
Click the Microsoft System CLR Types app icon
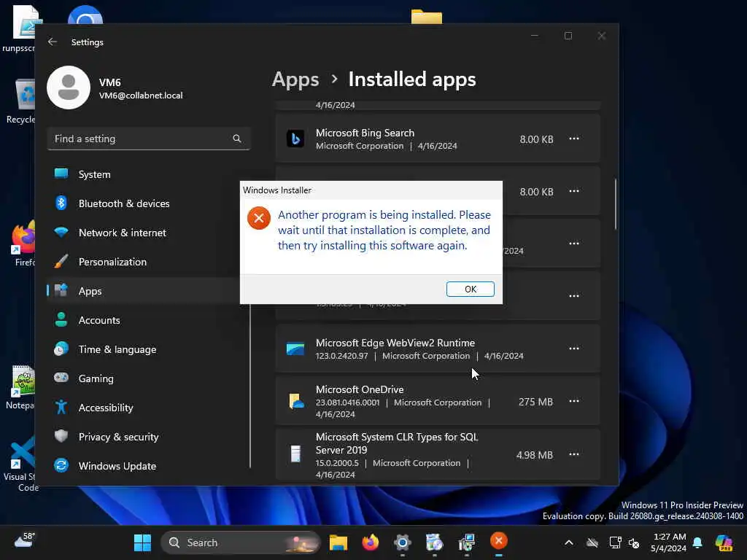click(x=296, y=454)
